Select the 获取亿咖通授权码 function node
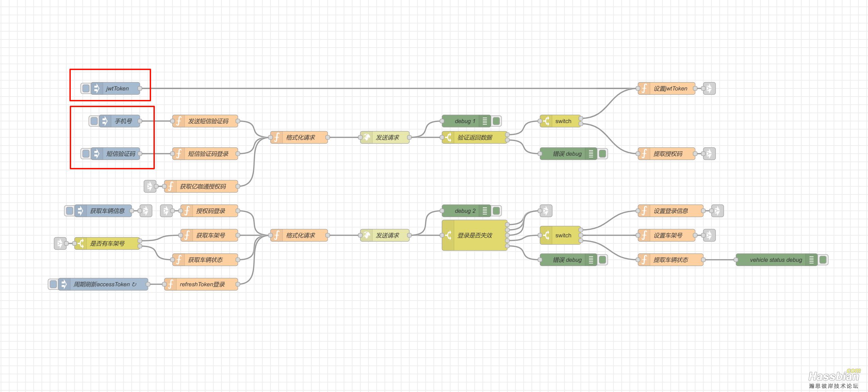The width and height of the screenshot is (868, 392). [x=201, y=186]
